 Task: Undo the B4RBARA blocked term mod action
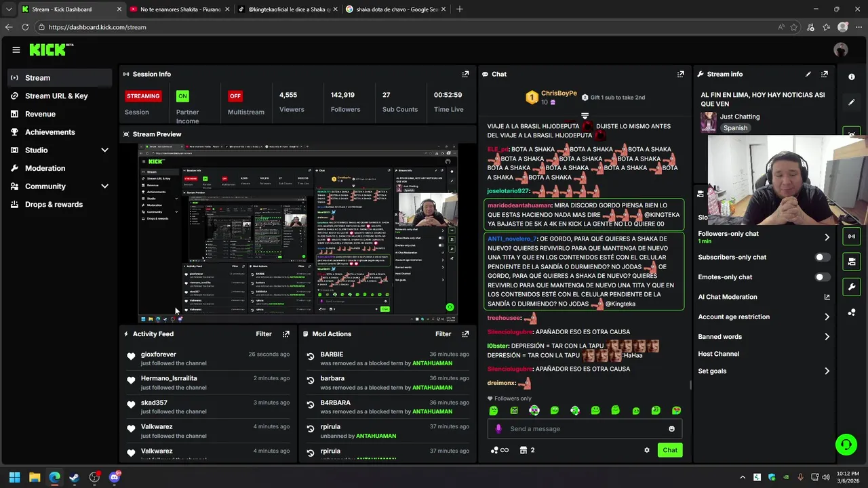(311, 405)
